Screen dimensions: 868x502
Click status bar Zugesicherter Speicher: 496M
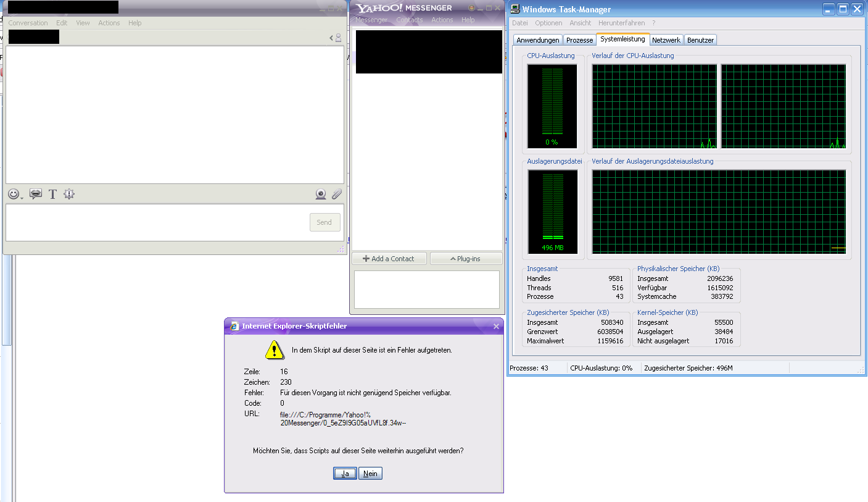pos(688,368)
